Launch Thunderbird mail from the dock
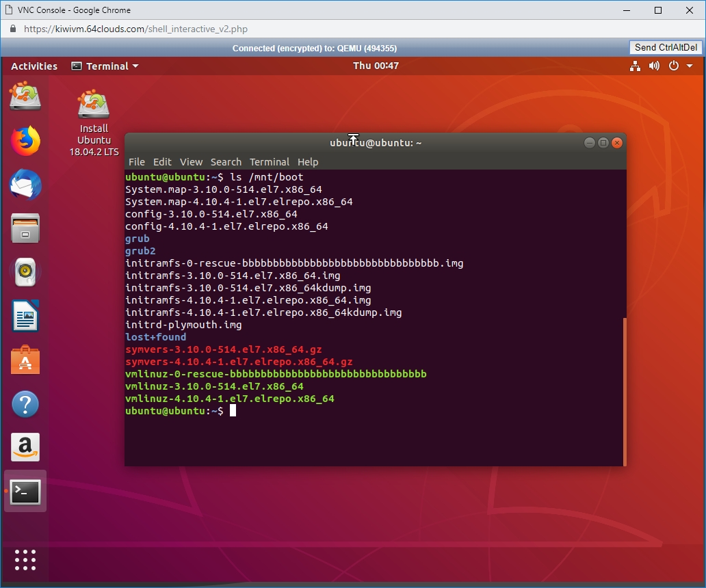 point(25,185)
